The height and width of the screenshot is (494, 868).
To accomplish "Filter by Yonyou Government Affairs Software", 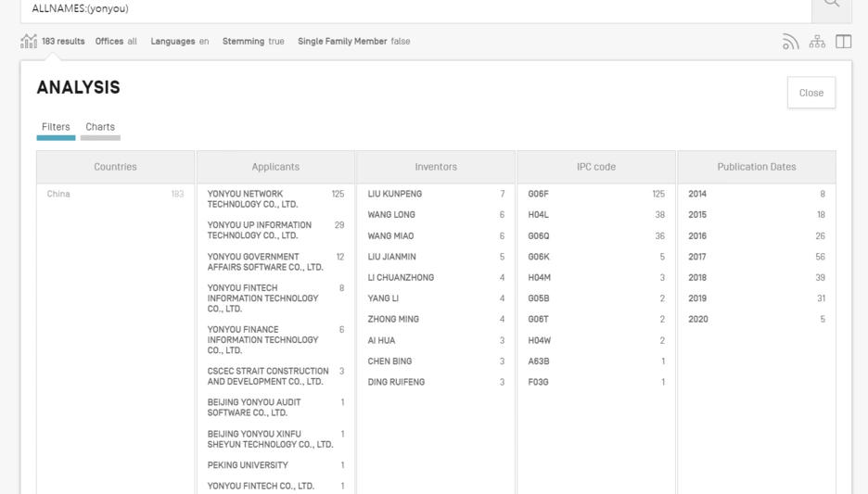I will [x=275, y=261].
